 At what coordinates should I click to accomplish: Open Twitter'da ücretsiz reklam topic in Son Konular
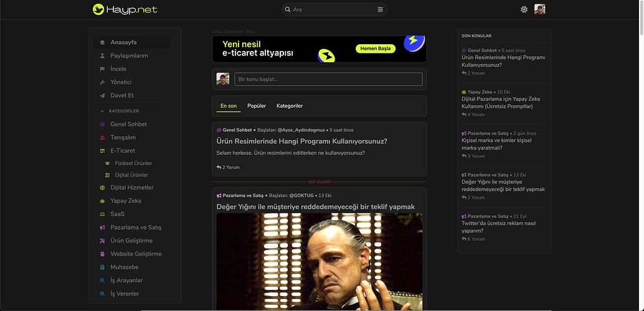(x=498, y=226)
